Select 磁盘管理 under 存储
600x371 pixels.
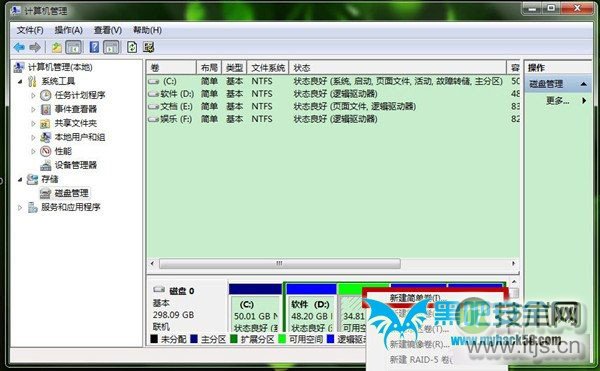[x=72, y=193]
